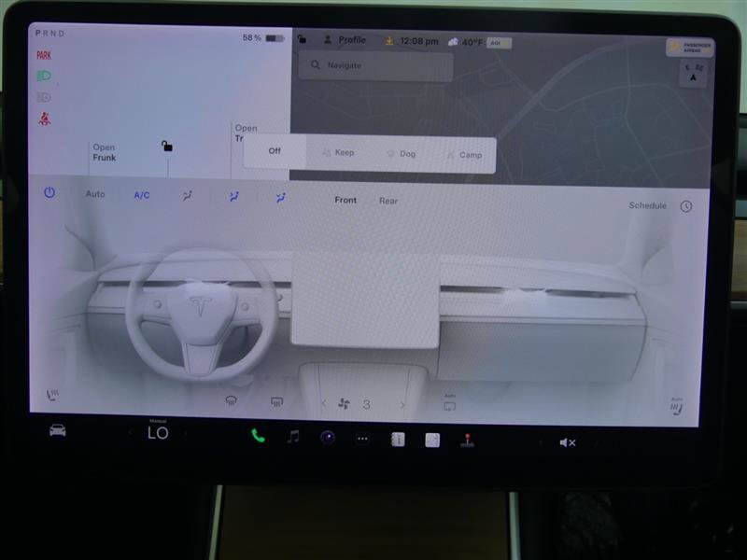Viewport: 747px width, 560px height.
Task: Select the Front climate tab
Action: tap(345, 200)
